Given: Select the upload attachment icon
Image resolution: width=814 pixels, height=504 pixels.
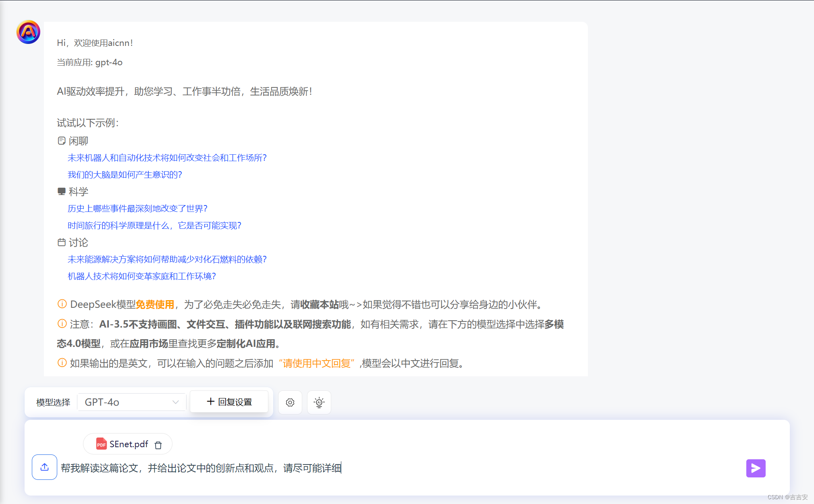Looking at the screenshot, I should [x=44, y=467].
